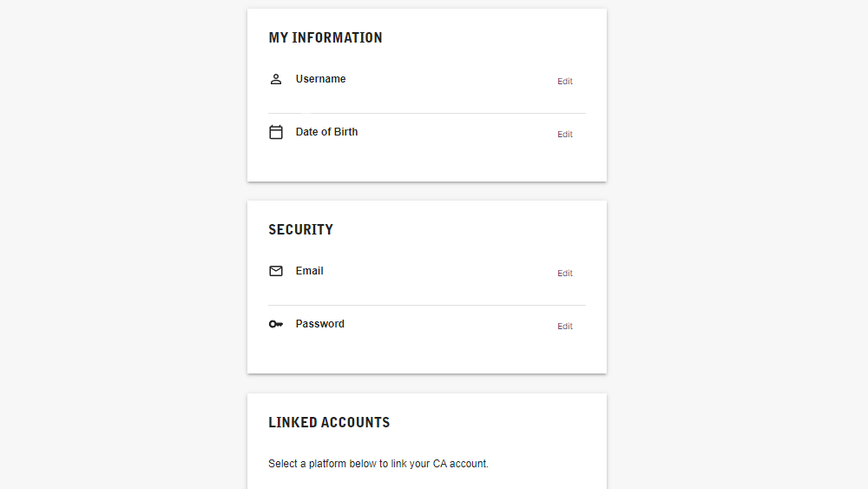
Task: Edit the Password
Action: coord(565,327)
